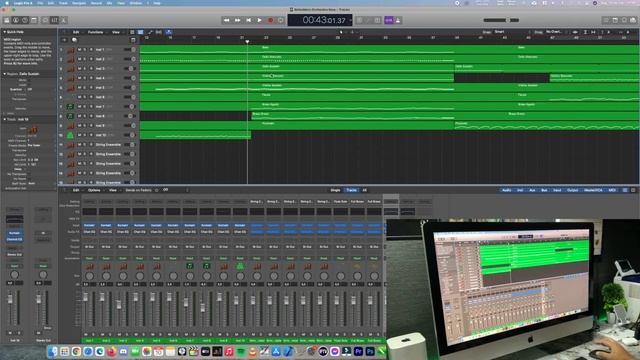Open the Library panel from the control bar
This screenshot has width=640, height=360.
[x=7, y=20]
